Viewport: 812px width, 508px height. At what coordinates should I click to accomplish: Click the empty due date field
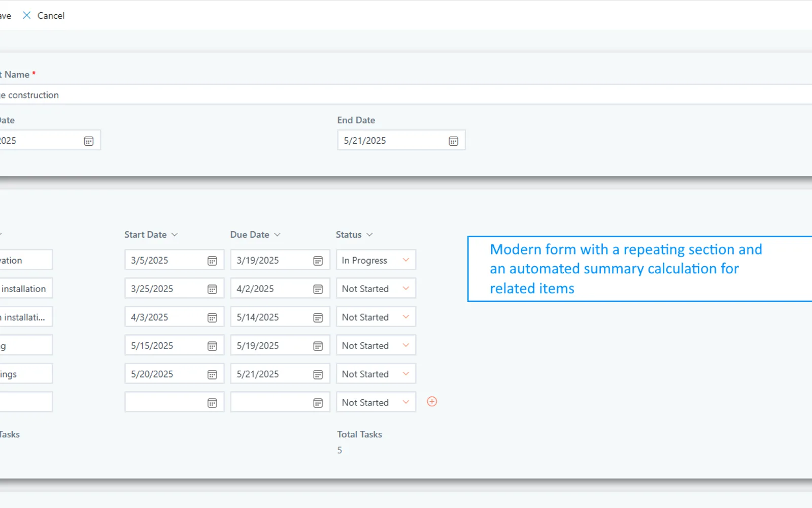pos(280,402)
